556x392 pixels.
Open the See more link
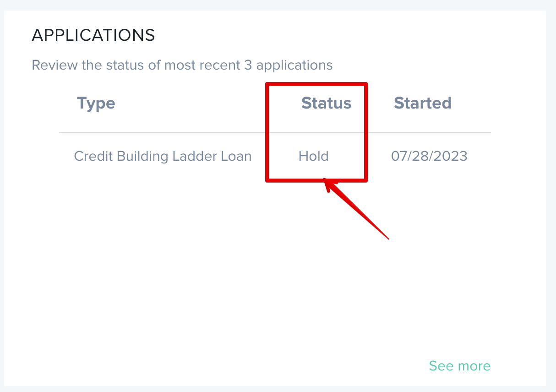459,366
